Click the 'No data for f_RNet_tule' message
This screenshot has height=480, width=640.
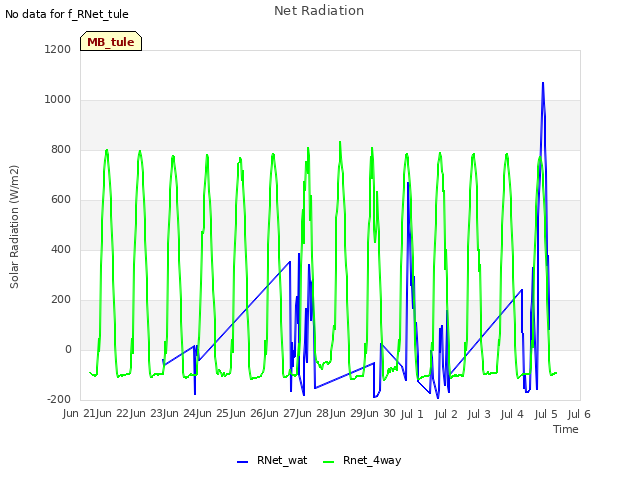[67, 14]
